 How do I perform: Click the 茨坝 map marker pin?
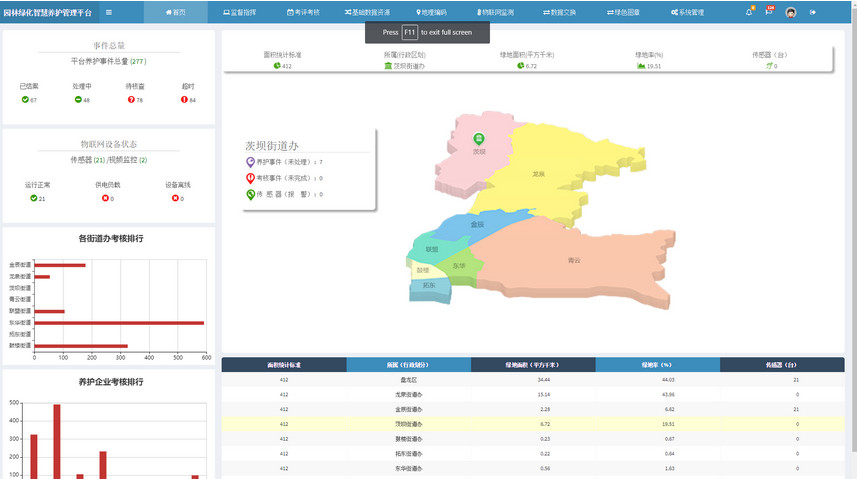478,140
